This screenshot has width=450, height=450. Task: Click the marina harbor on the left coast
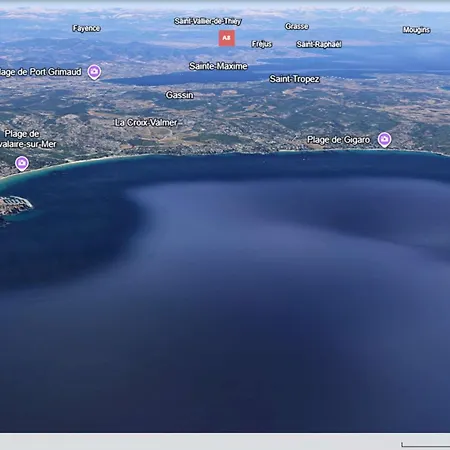(x=15, y=203)
